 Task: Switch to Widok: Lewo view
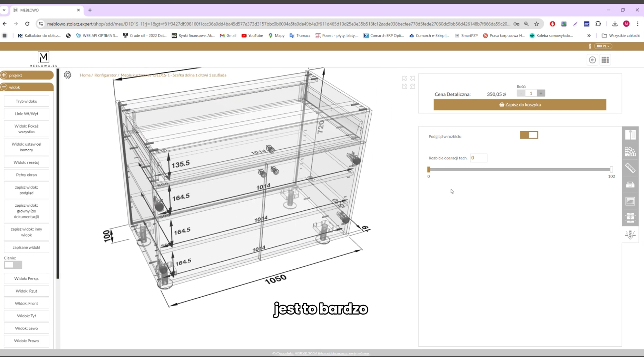tap(26, 328)
